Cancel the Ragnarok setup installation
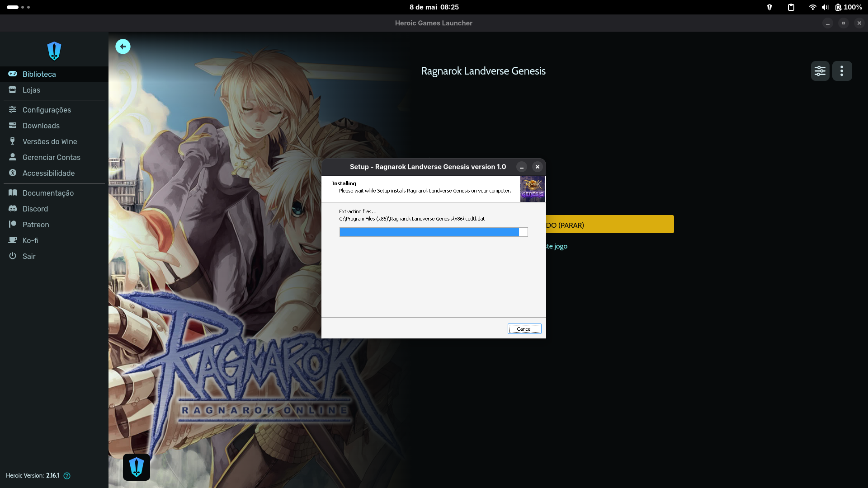868x488 pixels. tap(524, 329)
